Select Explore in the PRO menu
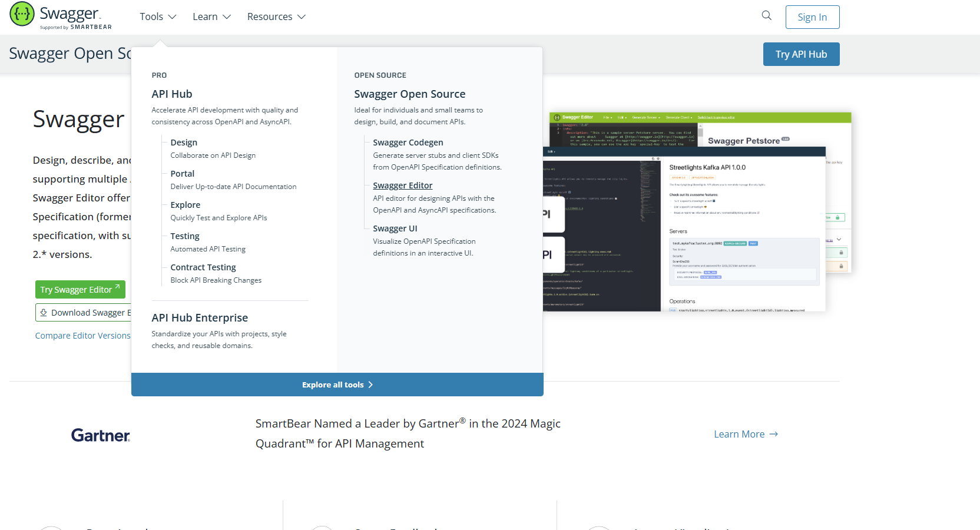980x530 pixels. [x=186, y=205]
